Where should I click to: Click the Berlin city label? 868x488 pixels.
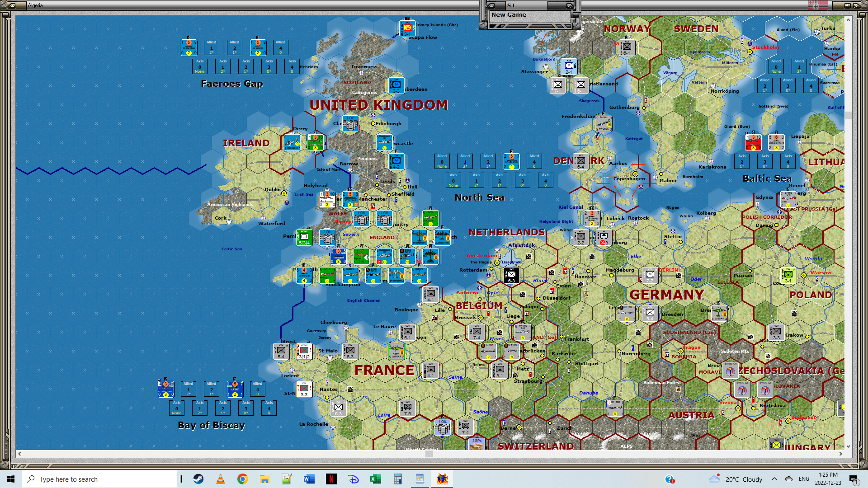point(668,270)
